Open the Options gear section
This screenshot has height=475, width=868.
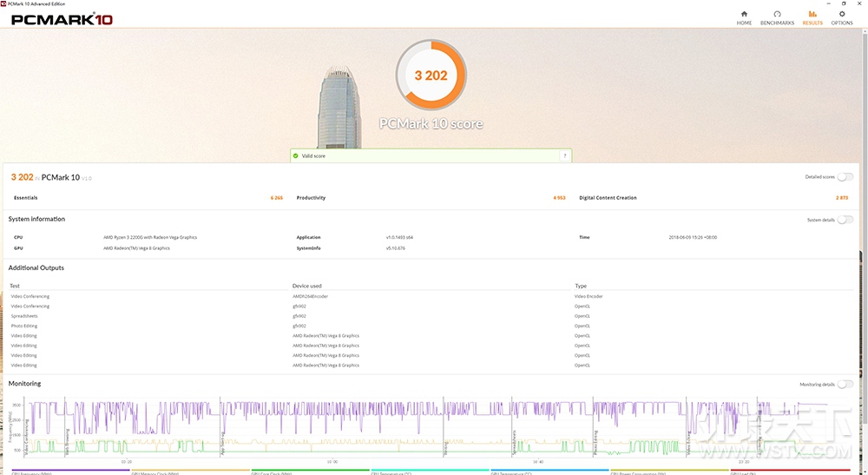pos(841,17)
